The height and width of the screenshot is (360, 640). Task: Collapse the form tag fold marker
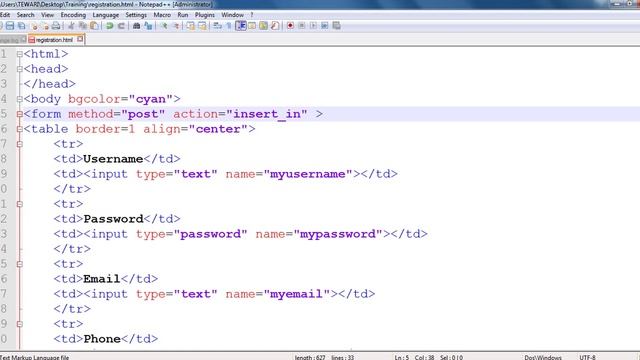pyautogui.click(x=20, y=114)
